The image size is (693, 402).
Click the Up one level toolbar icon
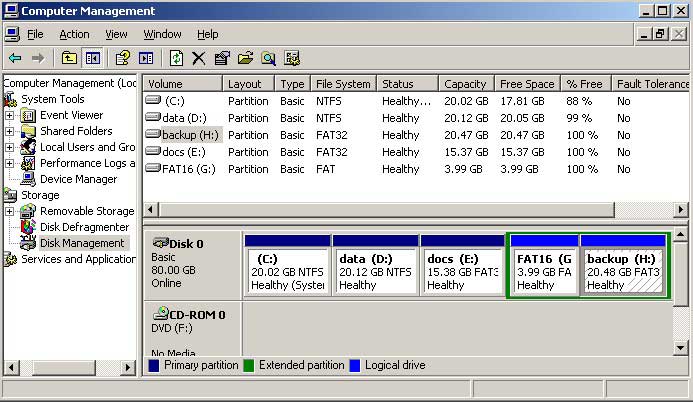[x=69, y=58]
